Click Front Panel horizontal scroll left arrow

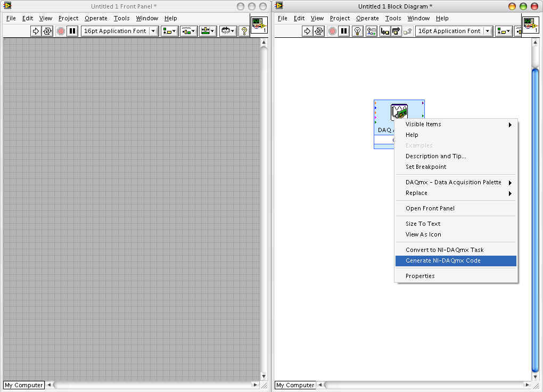49,385
